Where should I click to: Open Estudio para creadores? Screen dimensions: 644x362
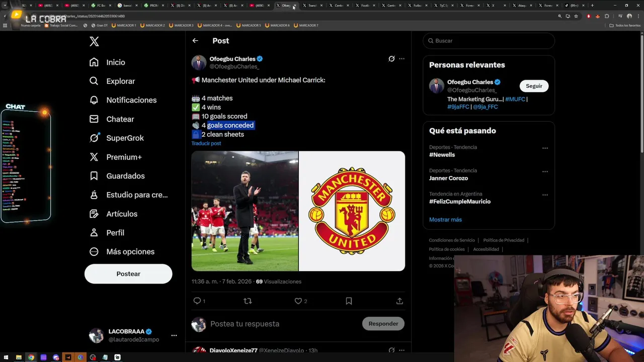pos(129,195)
